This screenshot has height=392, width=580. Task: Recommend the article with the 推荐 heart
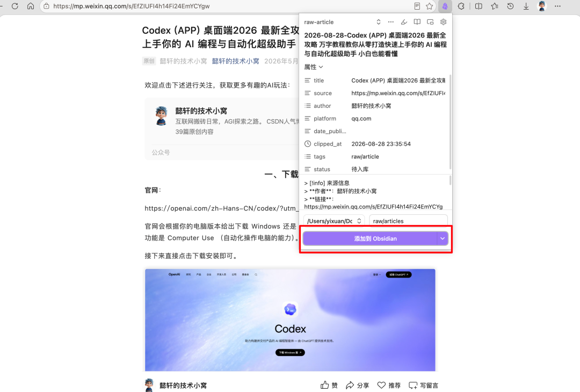point(389,386)
